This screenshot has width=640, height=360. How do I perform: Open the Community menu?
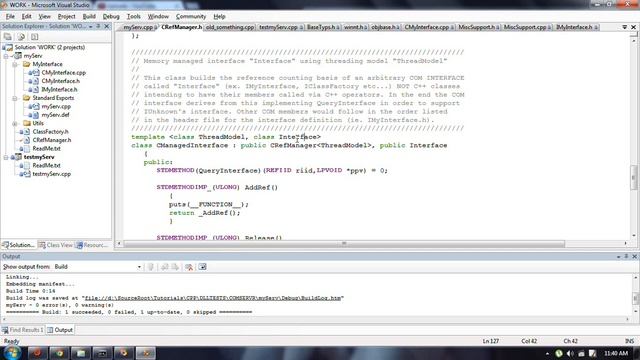(191, 17)
